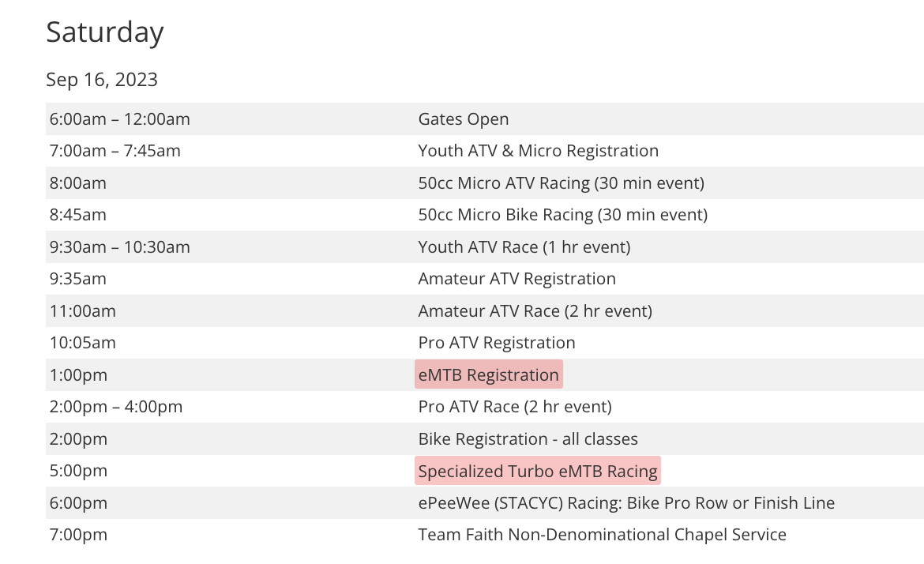The image size is (924, 564).
Task: Select the Youth ATV Race event
Action: [x=524, y=247]
